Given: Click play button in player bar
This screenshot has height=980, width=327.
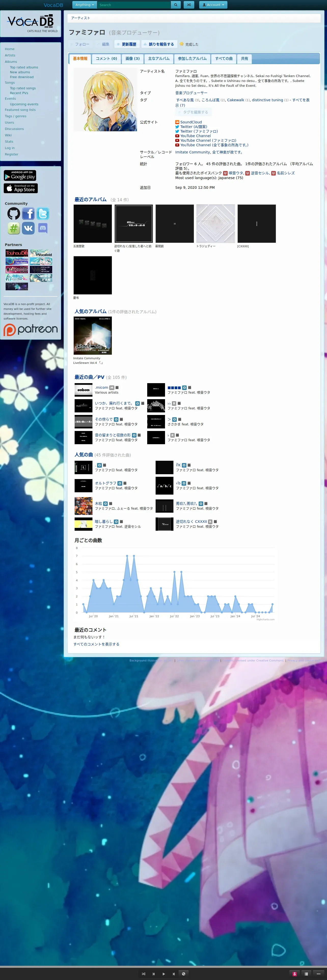Looking at the screenshot, I should coord(164,974).
